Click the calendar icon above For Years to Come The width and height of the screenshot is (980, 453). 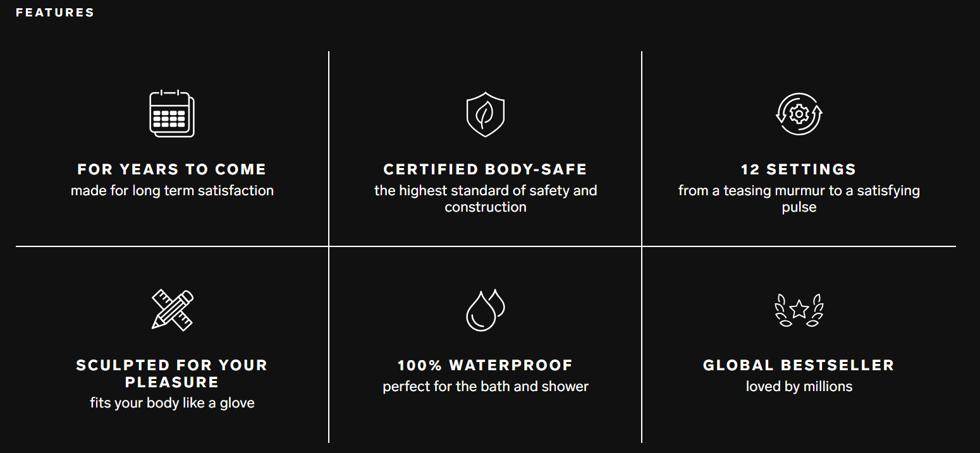click(172, 114)
